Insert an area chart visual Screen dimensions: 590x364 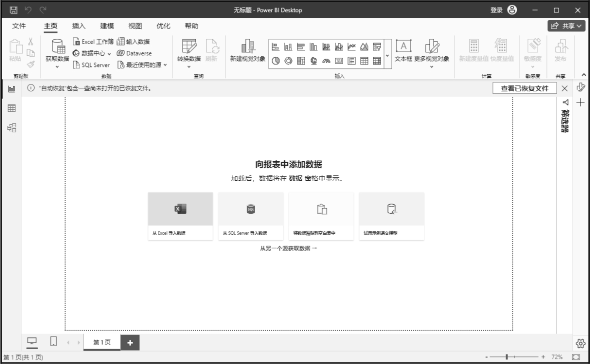point(364,46)
